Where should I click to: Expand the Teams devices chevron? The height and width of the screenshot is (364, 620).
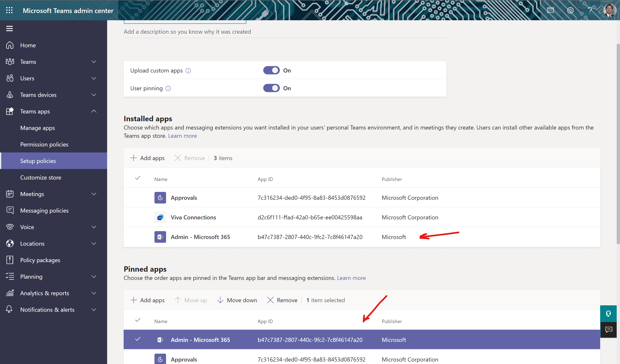(94, 95)
